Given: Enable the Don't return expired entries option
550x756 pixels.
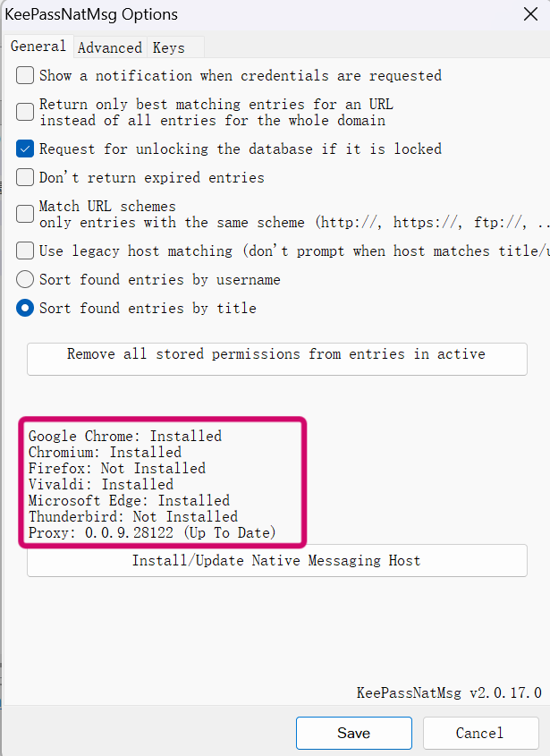Looking at the screenshot, I should click(24, 177).
